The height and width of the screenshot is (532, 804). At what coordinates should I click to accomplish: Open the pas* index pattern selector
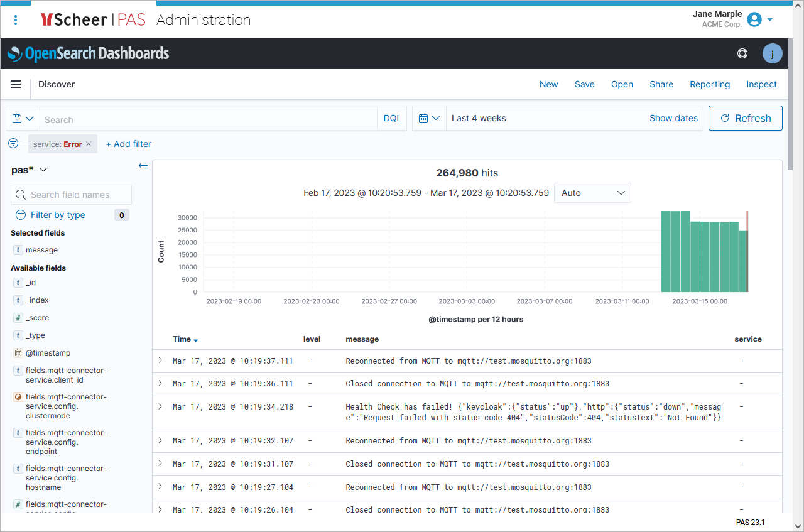(x=28, y=169)
